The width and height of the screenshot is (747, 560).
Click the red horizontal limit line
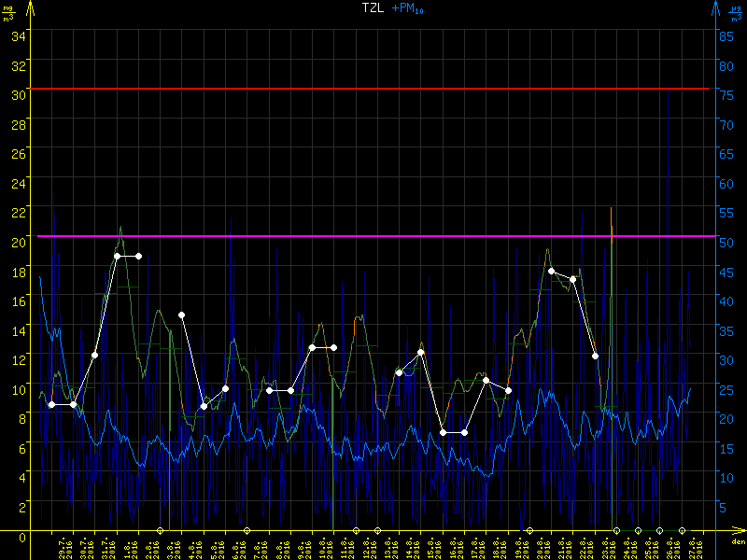(x=373, y=89)
